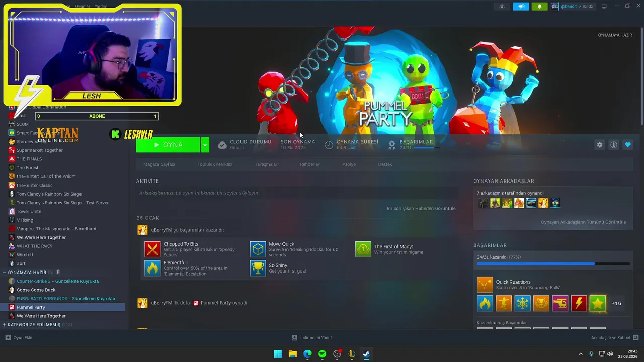Image resolution: width=644 pixels, height=362 pixels.
Task: Click the achievements progress bar 24/31
Action: [553, 263]
